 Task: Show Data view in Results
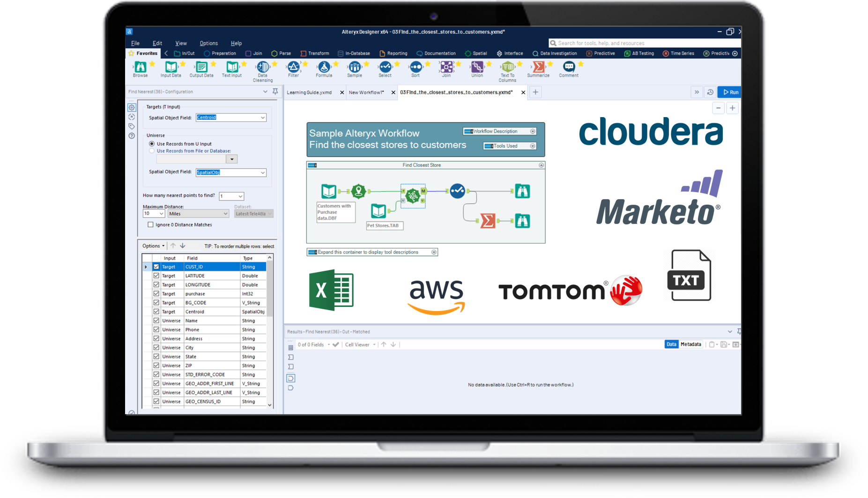(671, 344)
